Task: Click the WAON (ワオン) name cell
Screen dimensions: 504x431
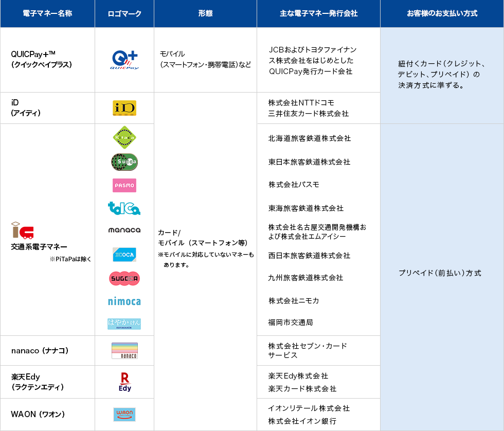Action: 47,415
